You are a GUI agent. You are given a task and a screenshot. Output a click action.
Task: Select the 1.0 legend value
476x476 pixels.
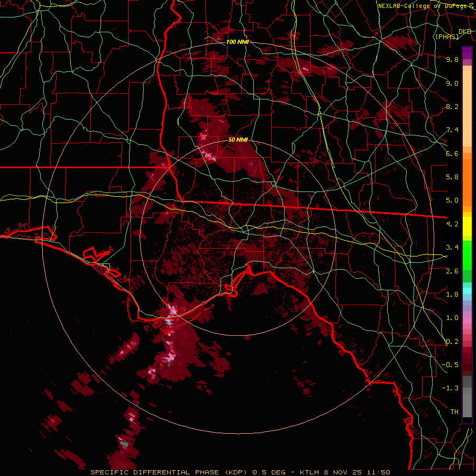[x=452, y=318]
